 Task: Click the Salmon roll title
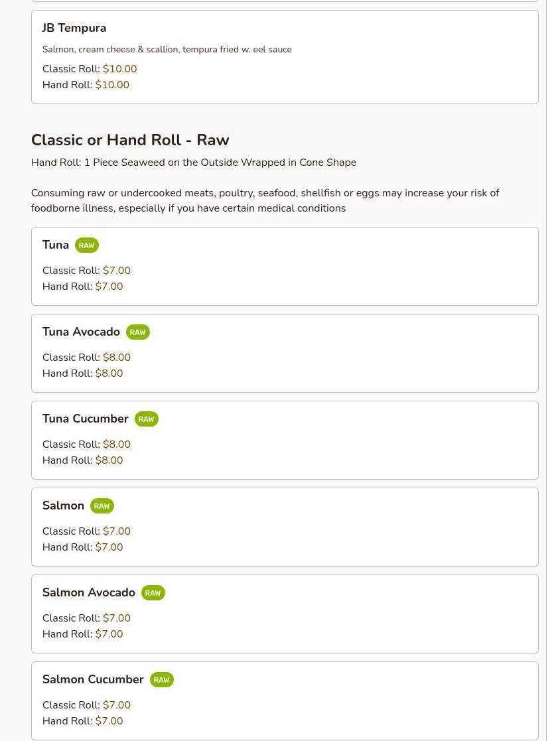[x=63, y=505]
